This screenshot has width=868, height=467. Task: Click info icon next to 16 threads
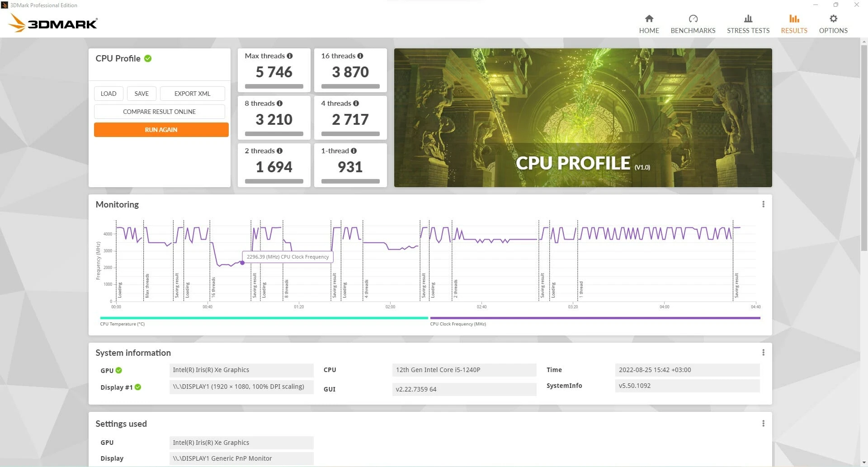(x=360, y=56)
